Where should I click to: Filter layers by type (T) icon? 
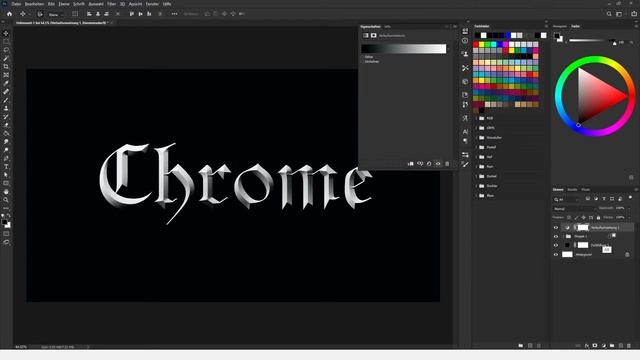point(604,199)
